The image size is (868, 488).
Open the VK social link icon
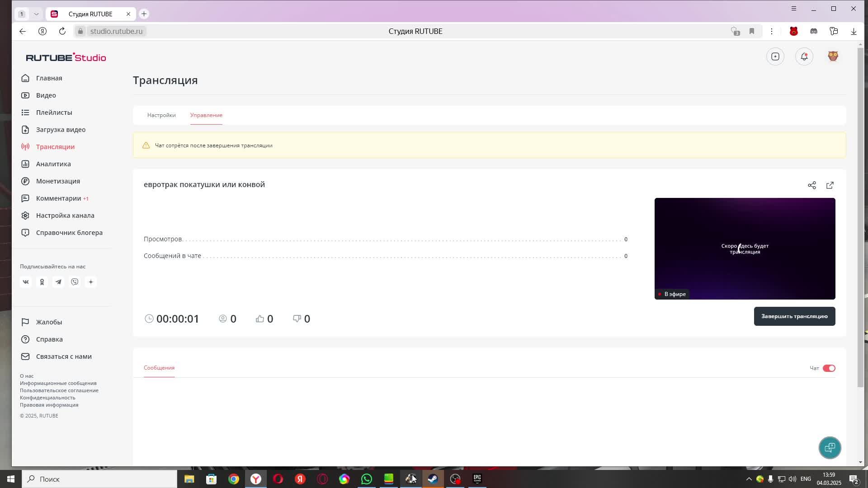point(26,282)
